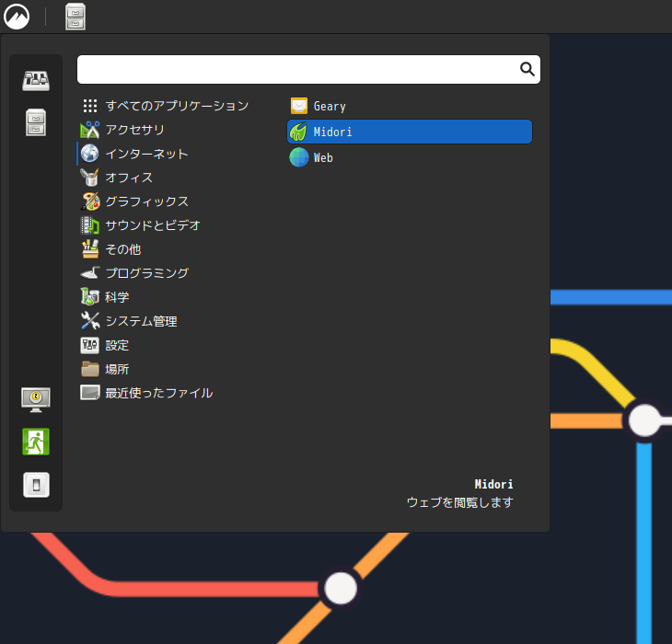Click the green log out exit icon
This screenshot has width=672, height=644.
click(36, 442)
